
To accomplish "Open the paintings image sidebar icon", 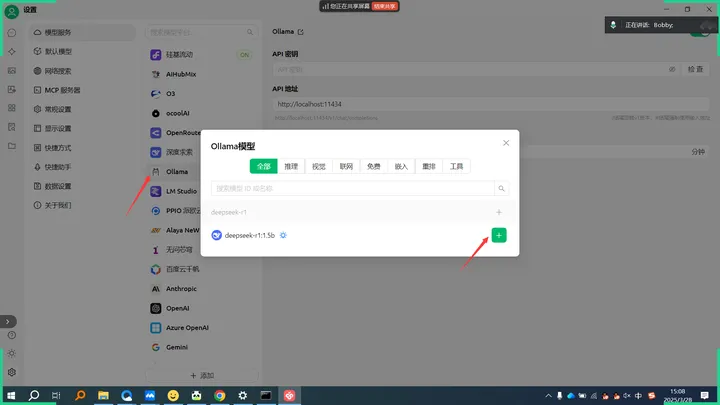I will [x=12, y=71].
